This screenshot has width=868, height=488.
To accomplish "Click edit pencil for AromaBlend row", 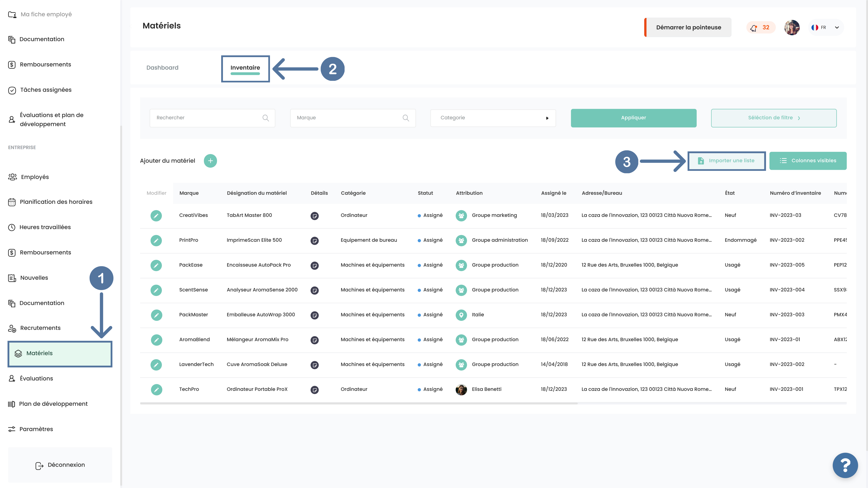I will click(156, 340).
